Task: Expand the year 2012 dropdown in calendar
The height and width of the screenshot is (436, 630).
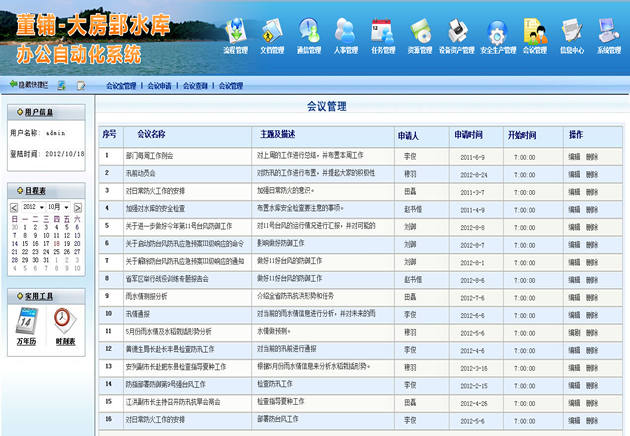Action: (31, 207)
